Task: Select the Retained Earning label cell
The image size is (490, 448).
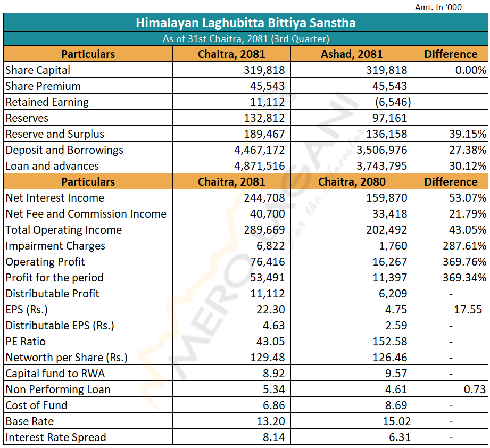Action: click(47, 102)
